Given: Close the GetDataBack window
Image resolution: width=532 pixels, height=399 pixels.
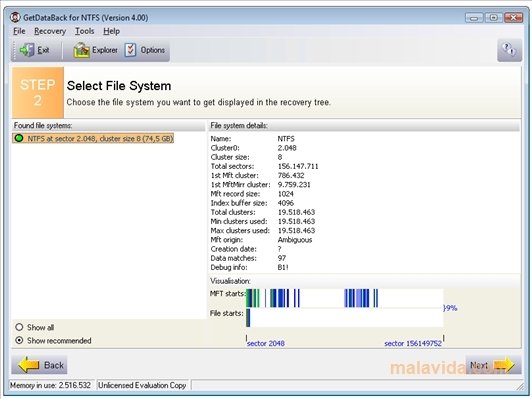Looking at the screenshot, I should (513, 18).
